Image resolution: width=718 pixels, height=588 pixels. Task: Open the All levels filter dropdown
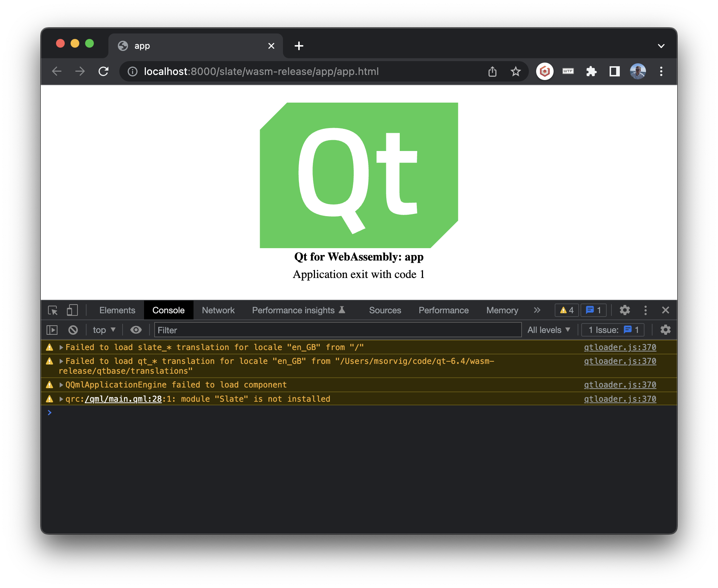click(549, 330)
